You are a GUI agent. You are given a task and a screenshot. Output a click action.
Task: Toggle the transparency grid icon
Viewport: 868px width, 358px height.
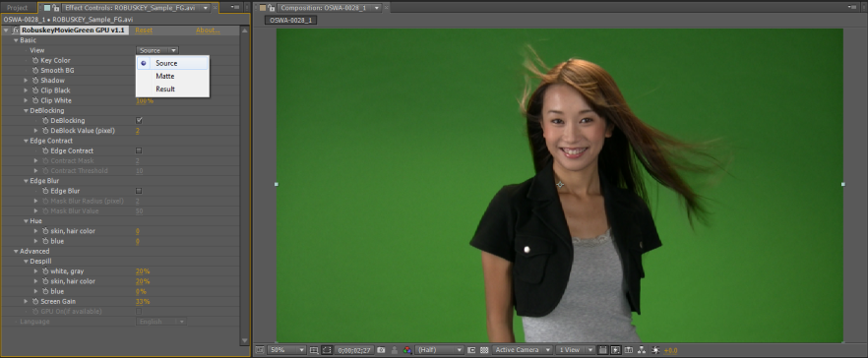484,350
